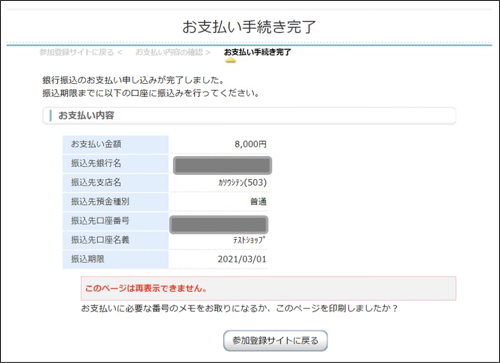Click the お支払い手続き完了 page heading
This screenshot has height=363, width=500.
(x=249, y=27)
